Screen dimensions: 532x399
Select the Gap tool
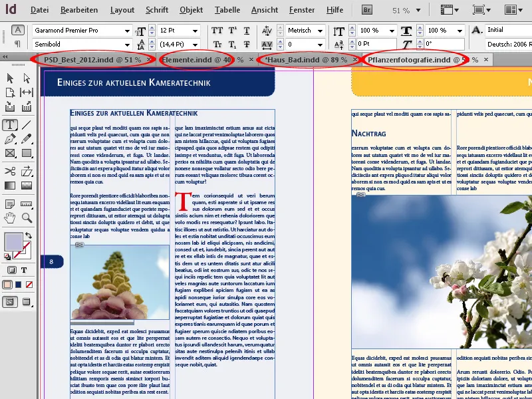[x=27, y=92]
